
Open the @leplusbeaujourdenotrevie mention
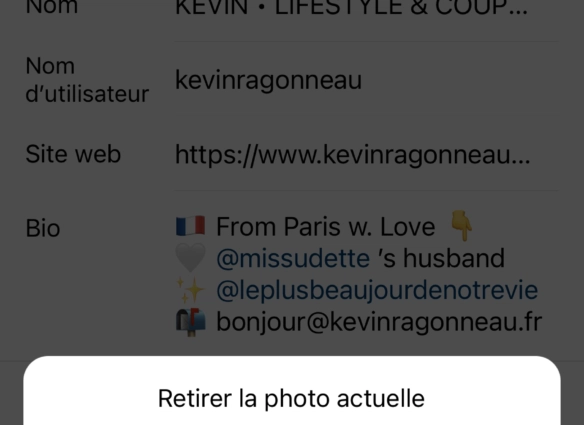377,290
